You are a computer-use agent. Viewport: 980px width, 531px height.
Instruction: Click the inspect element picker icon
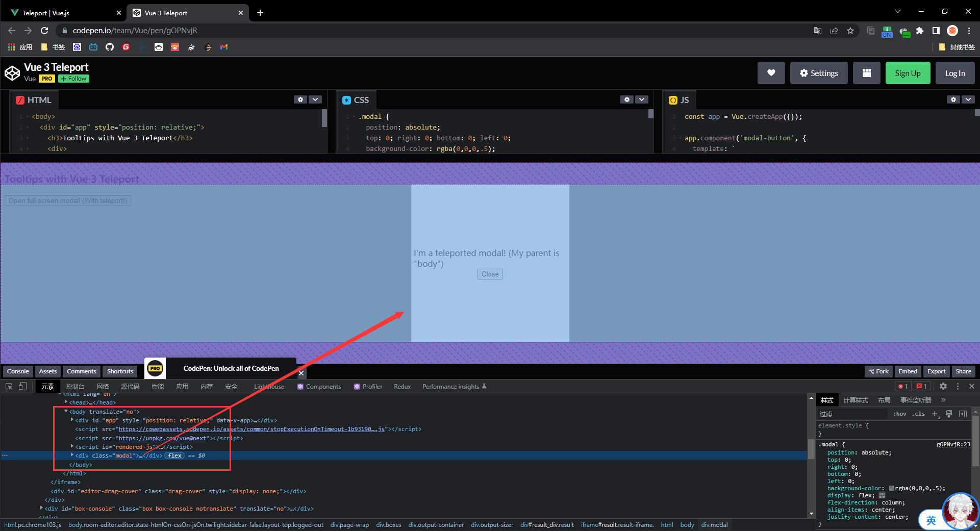[x=9, y=386]
